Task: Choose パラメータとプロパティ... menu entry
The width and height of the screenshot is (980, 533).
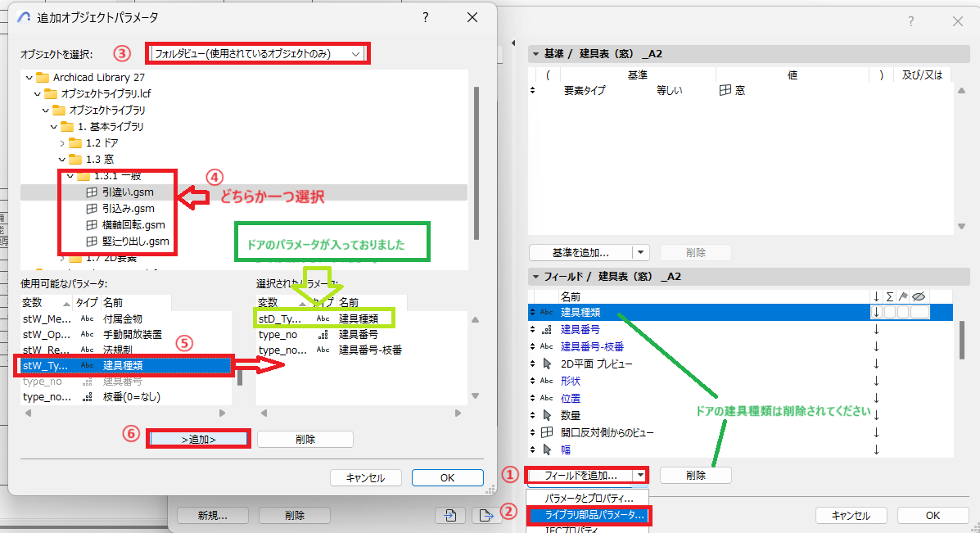Action: point(589,498)
